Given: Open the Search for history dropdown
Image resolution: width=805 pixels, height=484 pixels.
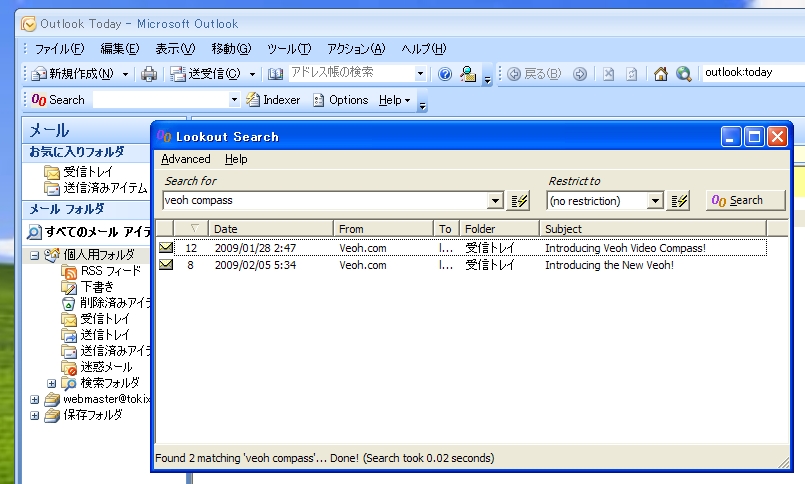Looking at the screenshot, I should pos(495,201).
